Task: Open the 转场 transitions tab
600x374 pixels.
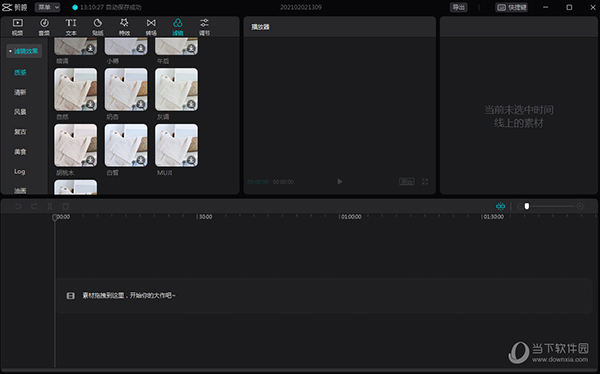Action: [x=151, y=27]
